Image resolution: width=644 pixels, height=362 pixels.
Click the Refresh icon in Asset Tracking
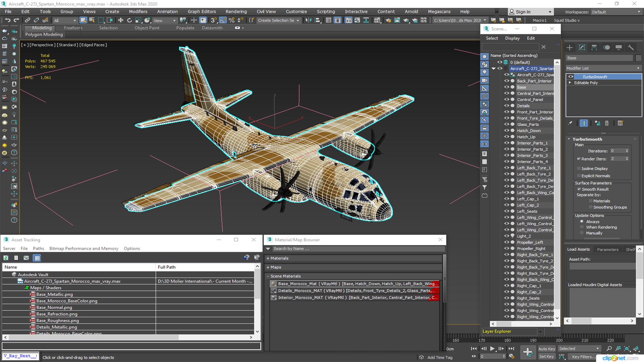(x=6, y=258)
